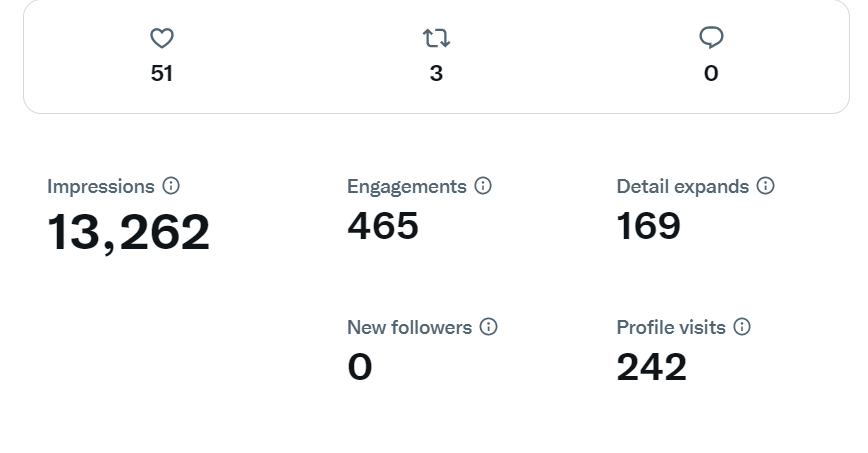This screenshot has width=868, height=453.
Task: Click the New followers label
Action: pyautogui.click(x=410, y=327)
